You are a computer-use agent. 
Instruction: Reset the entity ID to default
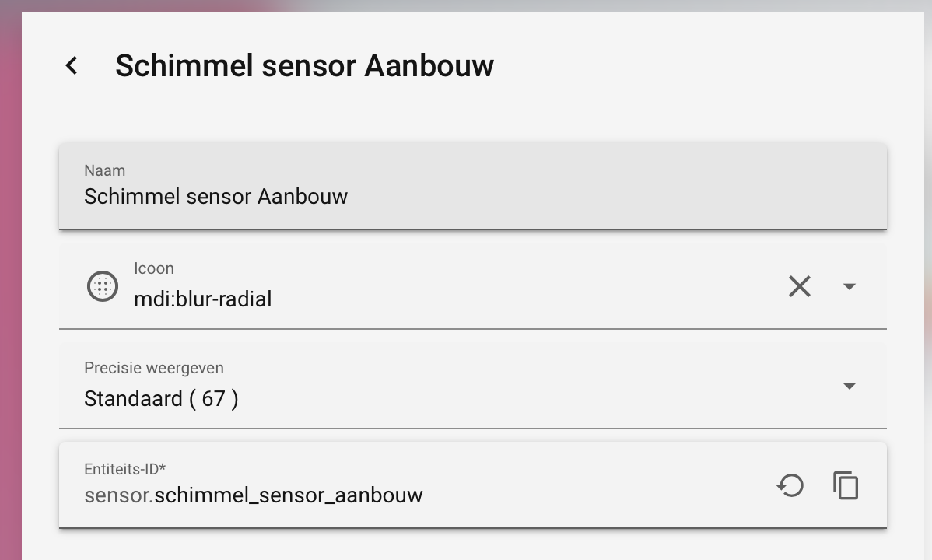[x=790, y=485]
